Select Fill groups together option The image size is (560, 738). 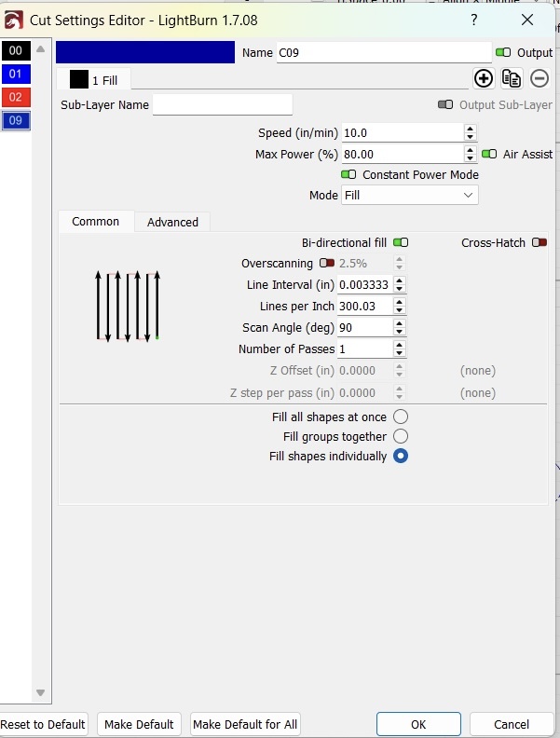(x=401, y=436)
